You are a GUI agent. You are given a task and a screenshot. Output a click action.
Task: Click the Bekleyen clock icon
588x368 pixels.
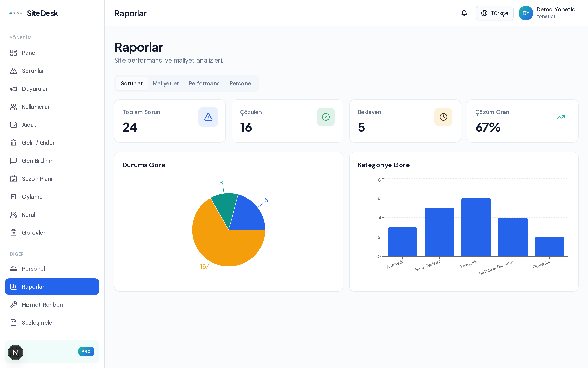pos(443,117)
